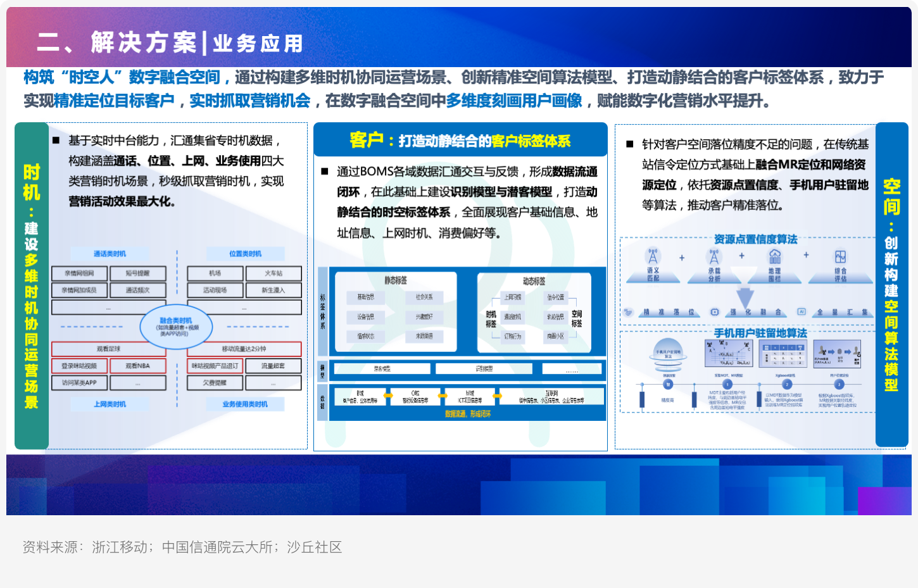Click the 客户 panel header banner

460,141
